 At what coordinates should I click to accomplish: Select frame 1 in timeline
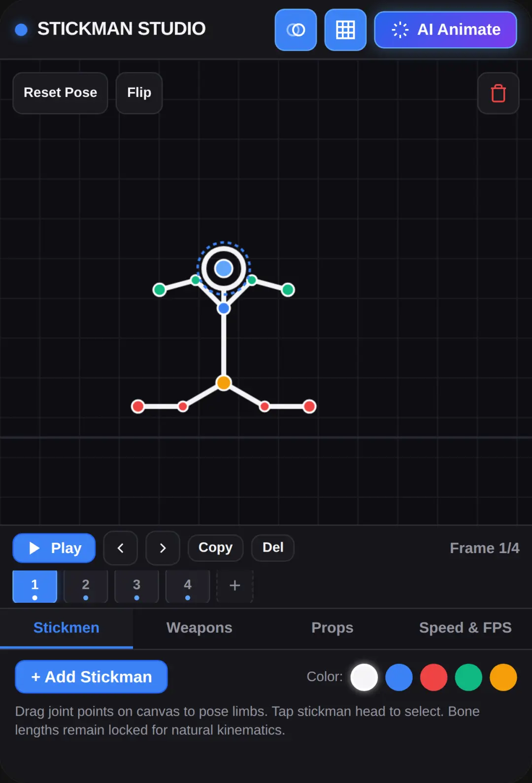point(35,587)
